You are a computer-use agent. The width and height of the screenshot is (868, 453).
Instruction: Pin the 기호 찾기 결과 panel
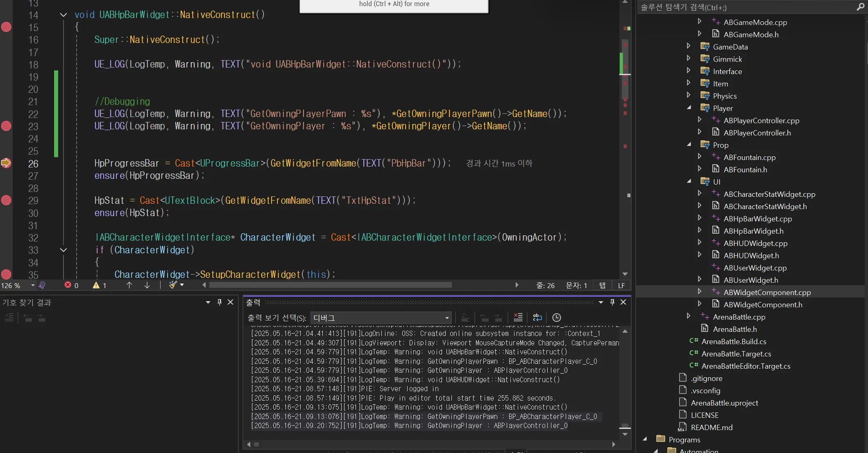[220, 302]
